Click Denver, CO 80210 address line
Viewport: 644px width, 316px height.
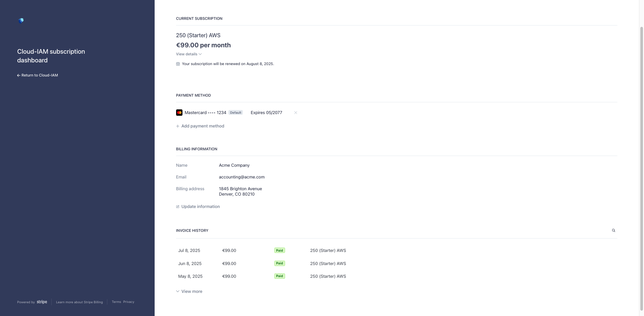(x=237, y=194)
